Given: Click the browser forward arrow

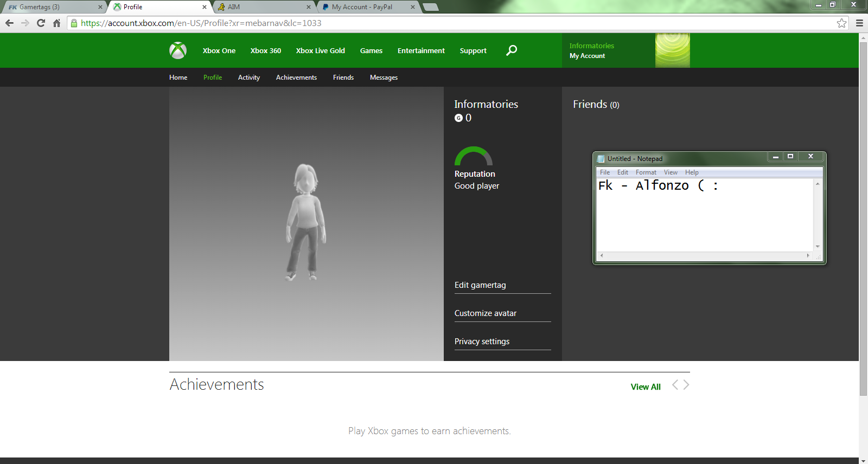Looking at the screenshot, I should [25, 23].
